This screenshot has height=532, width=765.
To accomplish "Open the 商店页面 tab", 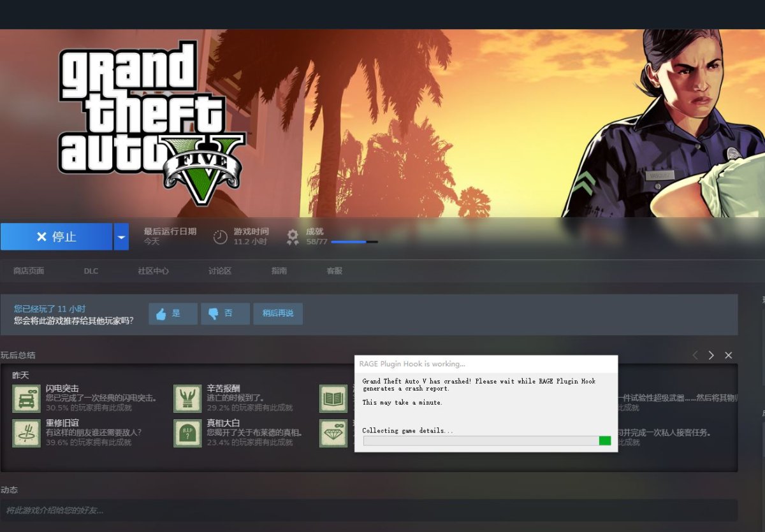I will coord(29,271).
